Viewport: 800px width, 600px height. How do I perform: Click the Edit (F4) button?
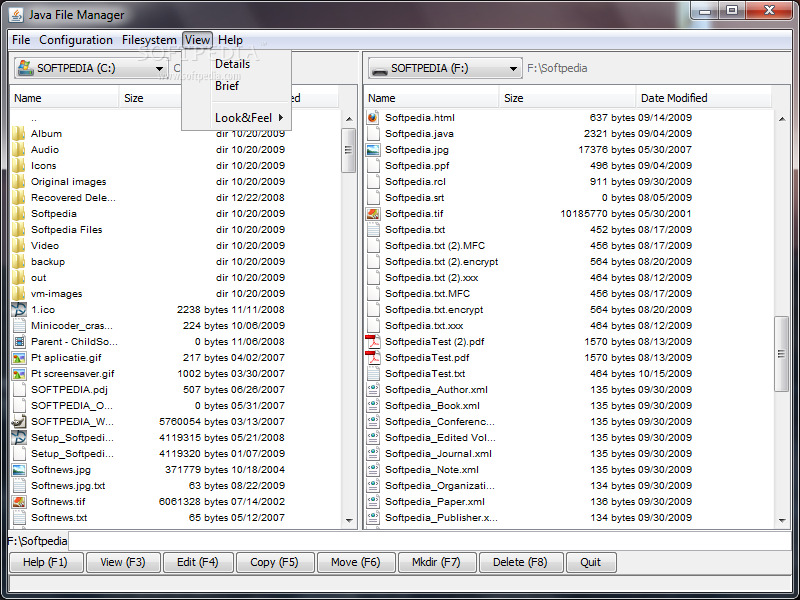tap(197, 562)
